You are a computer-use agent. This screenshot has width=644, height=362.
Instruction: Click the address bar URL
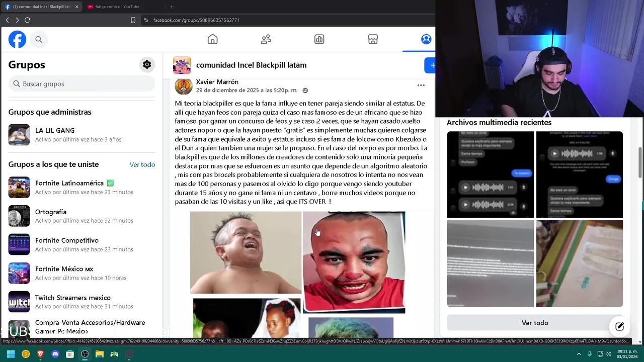tap(196, 20)
